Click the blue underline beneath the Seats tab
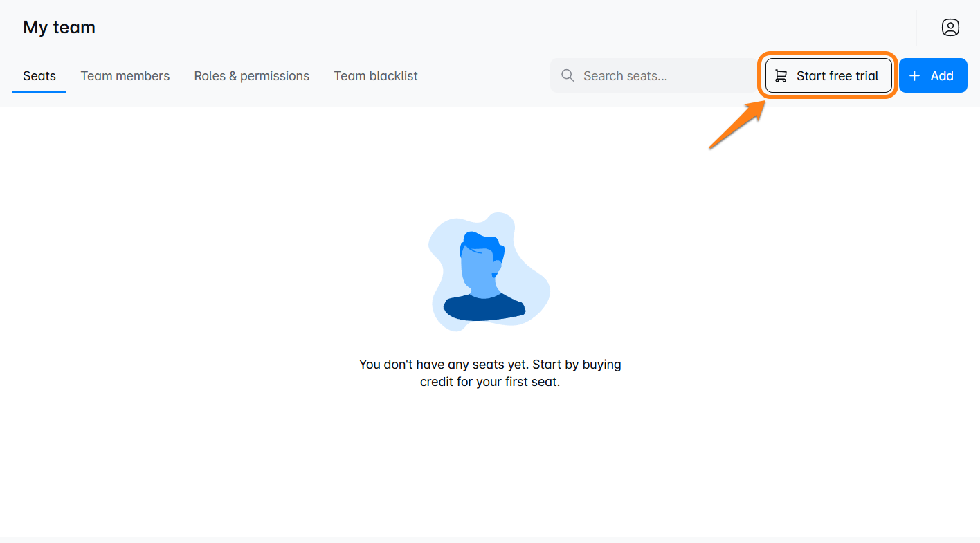Screen dimensions: 980x543 (39, 92)
